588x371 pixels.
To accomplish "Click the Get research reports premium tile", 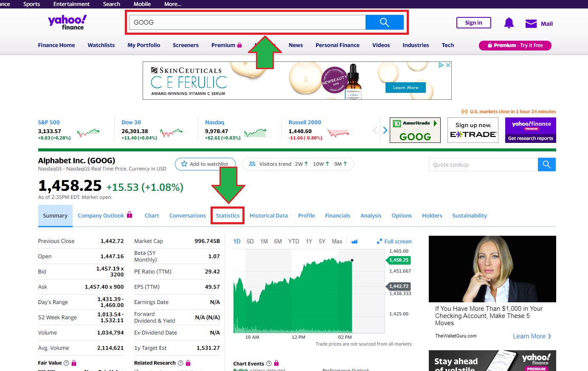I will (x=531, y=130).
